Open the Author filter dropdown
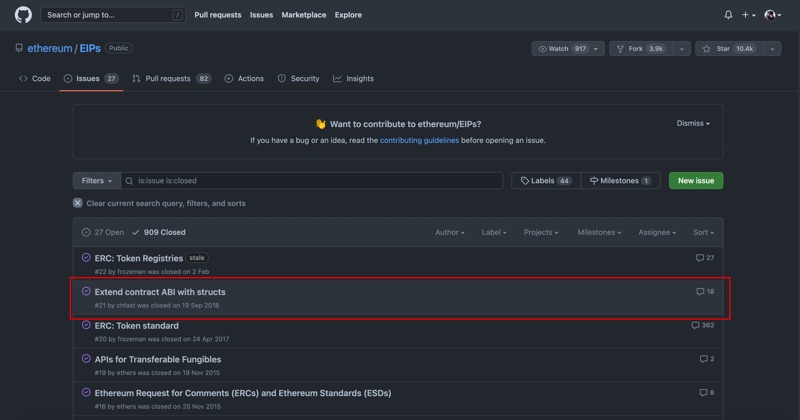 [x=449, y=232]
